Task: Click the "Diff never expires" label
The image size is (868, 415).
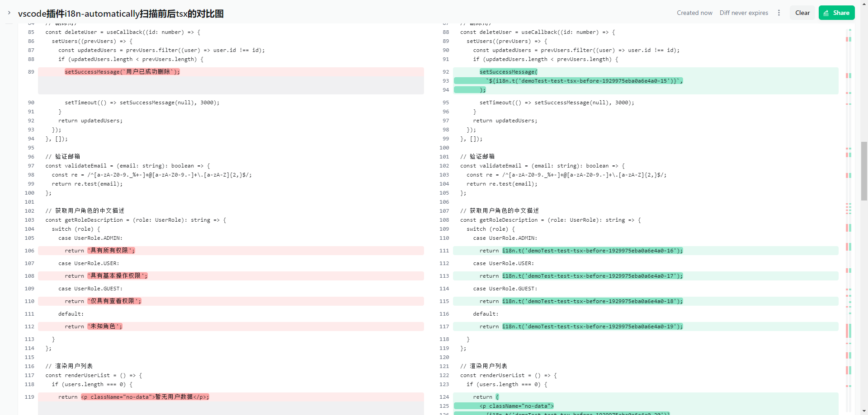Action: click(x=744, y=13)
